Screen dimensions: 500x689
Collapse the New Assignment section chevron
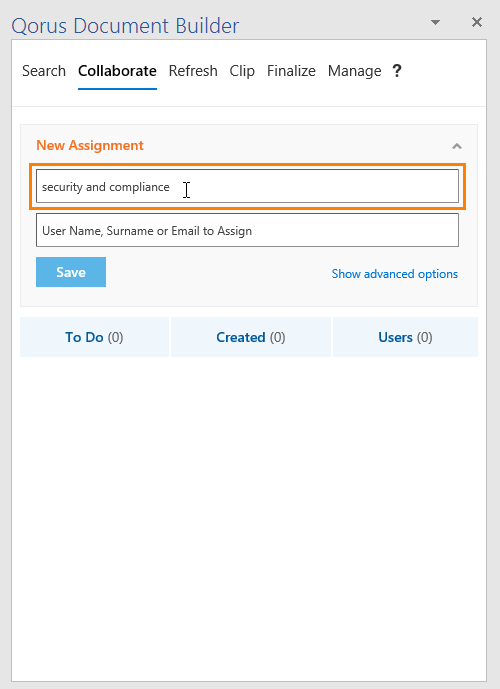pyautogui.click(x=457, y=146)
